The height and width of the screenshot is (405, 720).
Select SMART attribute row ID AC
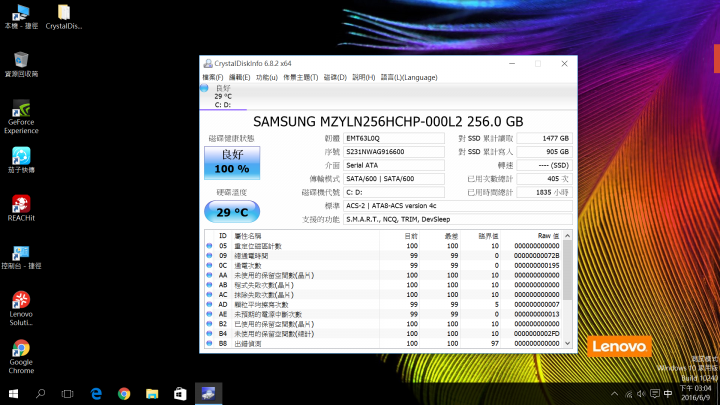384,295
